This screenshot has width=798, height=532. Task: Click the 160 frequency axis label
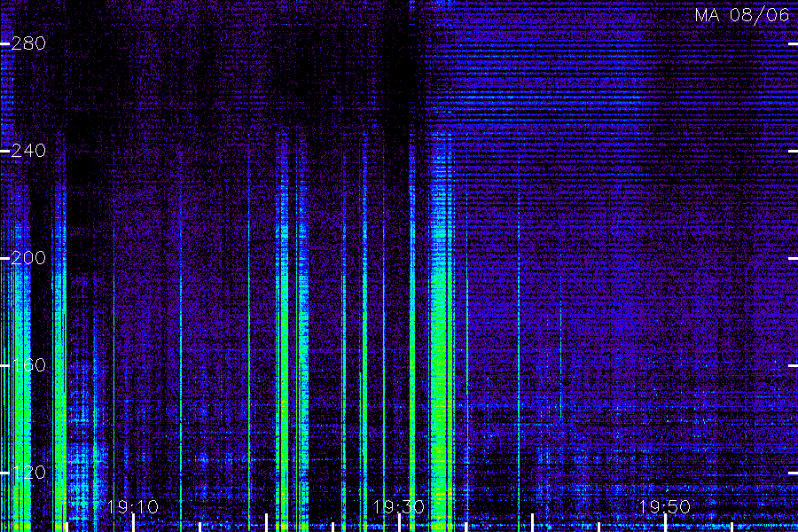(x=28, y=365)
